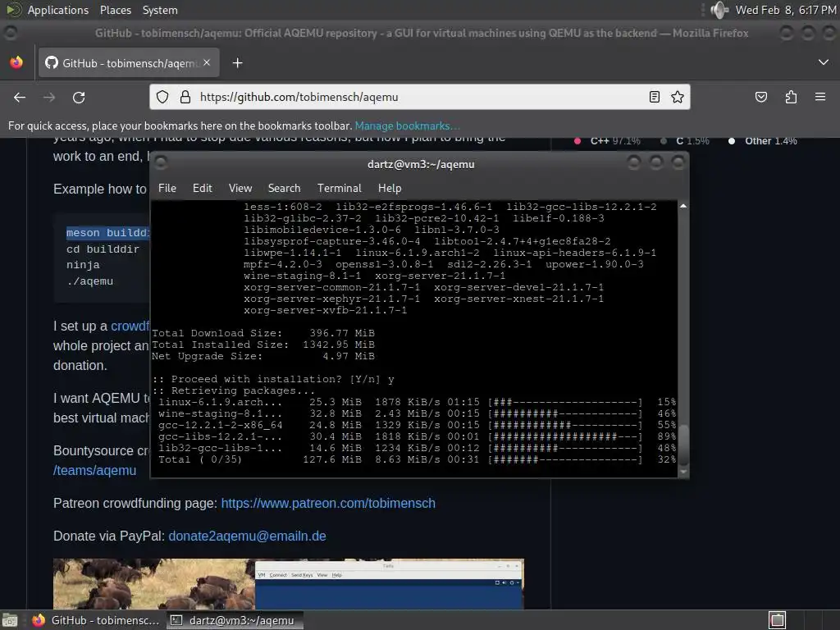Click the wine-staging-8.1 download progress row
The width and height of the screenshot is (840, 630).
[417, 413]
